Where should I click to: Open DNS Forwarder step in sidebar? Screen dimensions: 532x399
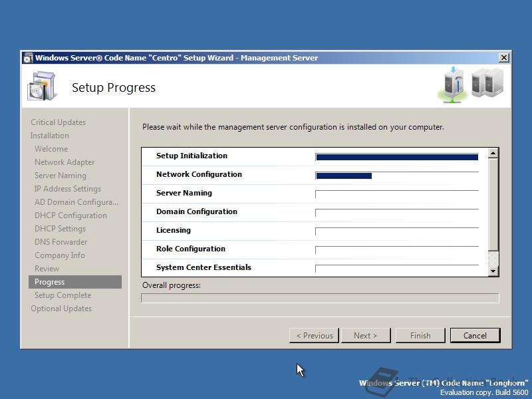61,242
